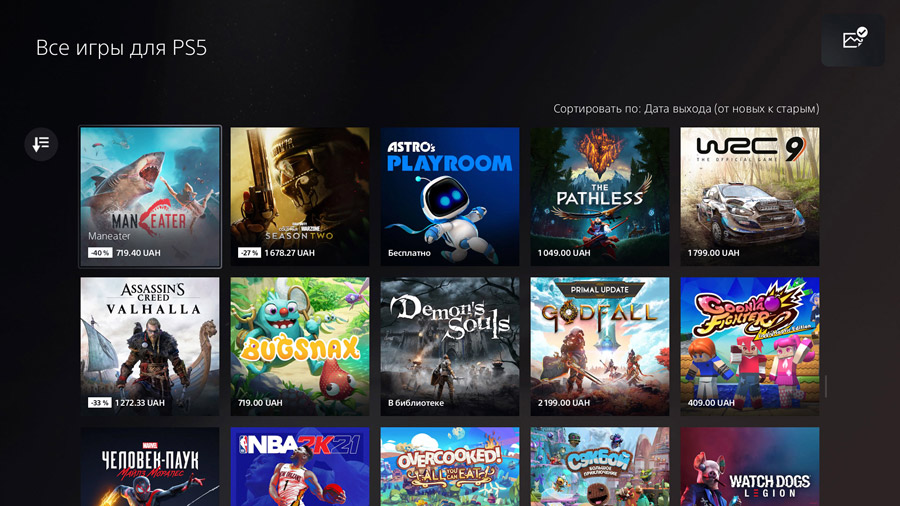Select the Goonya Fighter game tile

pyautogui.click(x=750, y=347)
